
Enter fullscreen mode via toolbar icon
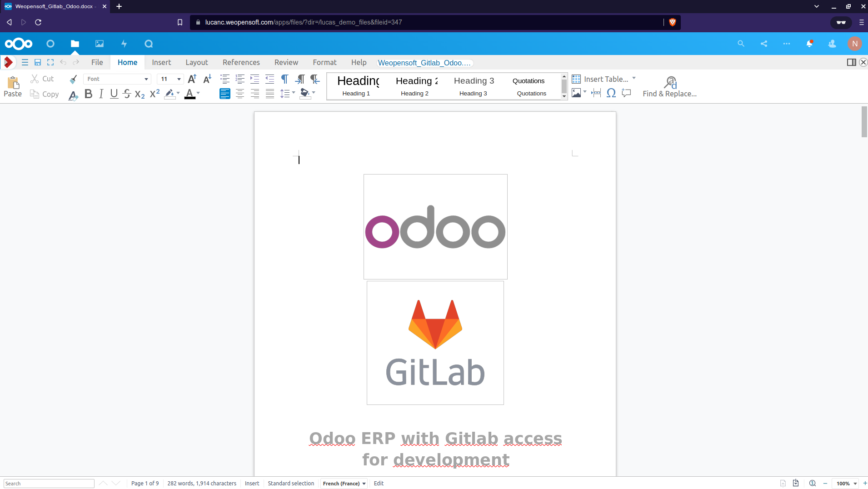(50, 62)
